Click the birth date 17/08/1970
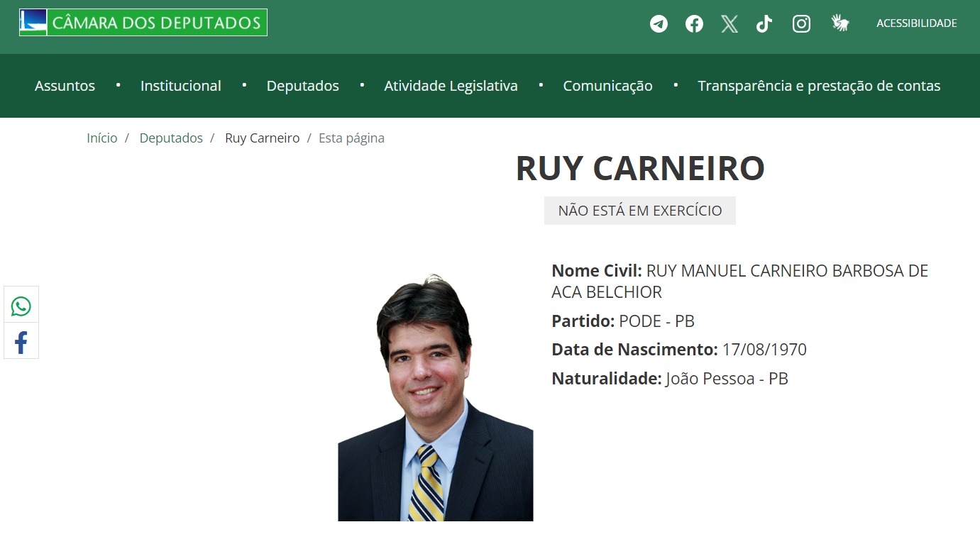 click(764, 350)
